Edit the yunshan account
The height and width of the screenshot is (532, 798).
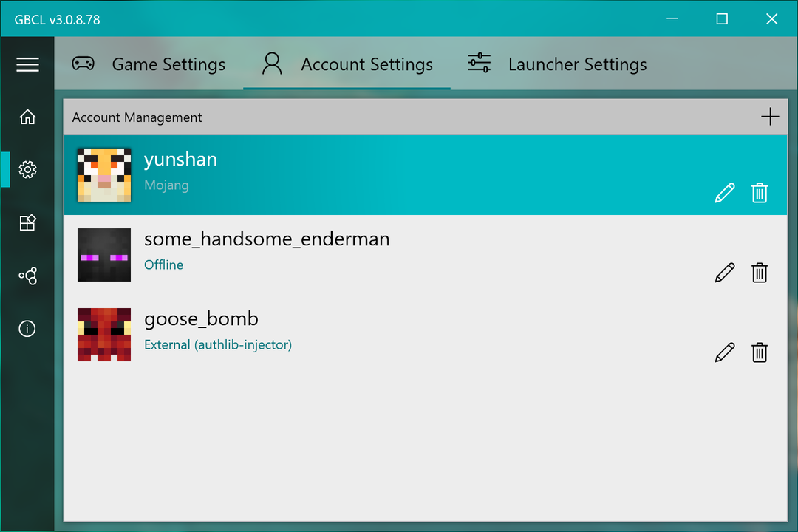point(725,193)
